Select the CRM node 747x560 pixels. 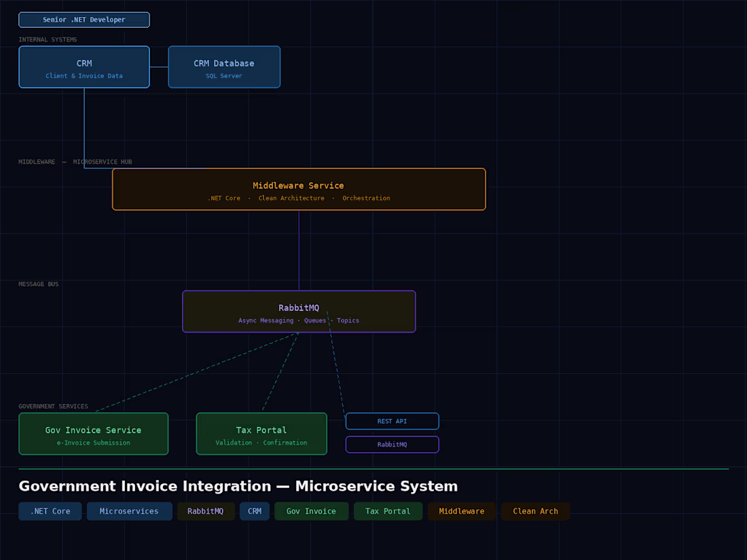point(84,67)
